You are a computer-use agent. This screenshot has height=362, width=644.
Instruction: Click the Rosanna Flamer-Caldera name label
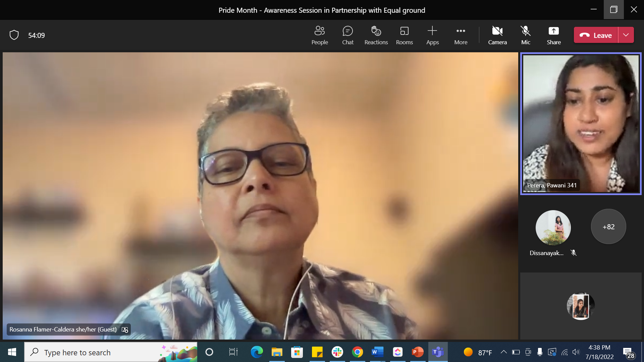pyautogui.click(x=63, y=329)
